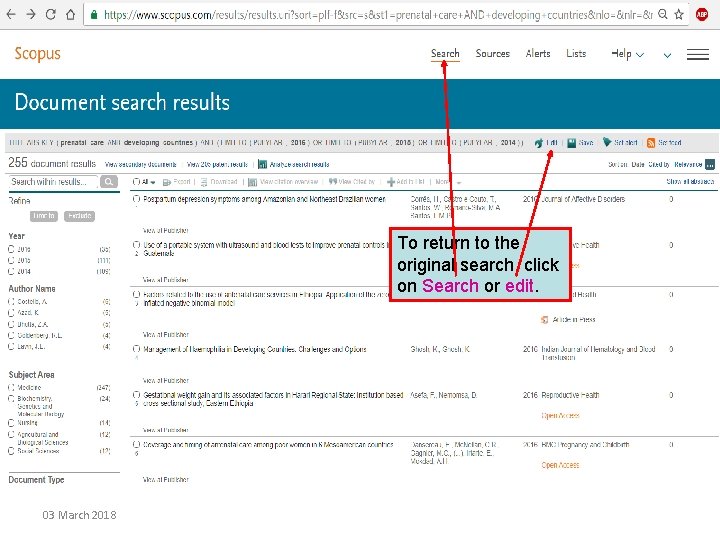
Task: Check the Nursing subject area filter
Action: point(11,423)
